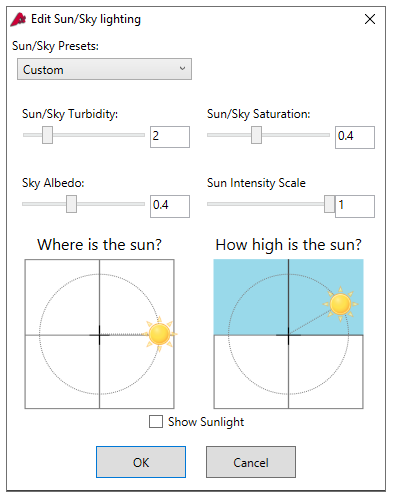Click the dropdown arrow next to Custom
Screen dimensions: 394x501
click(182, 68)
